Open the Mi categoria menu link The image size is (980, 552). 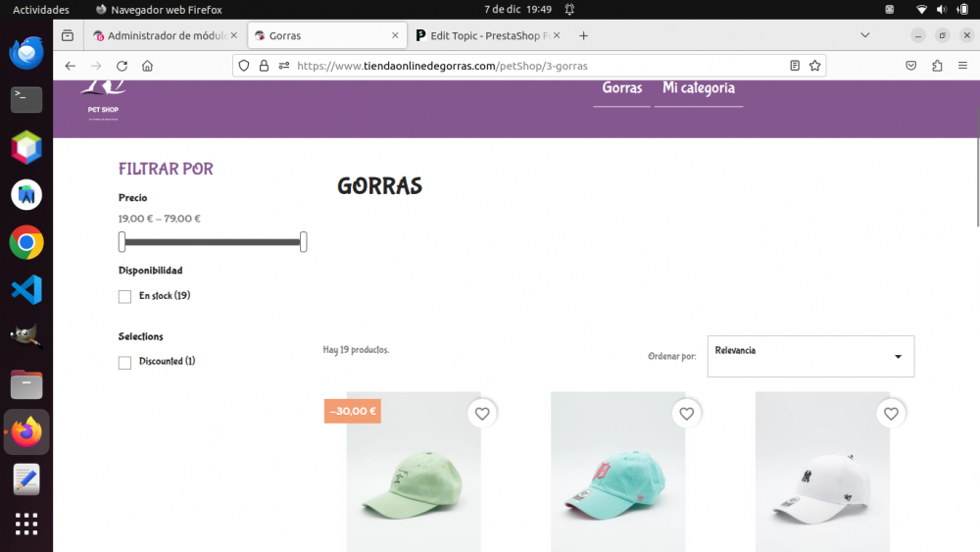click(699, 88)
